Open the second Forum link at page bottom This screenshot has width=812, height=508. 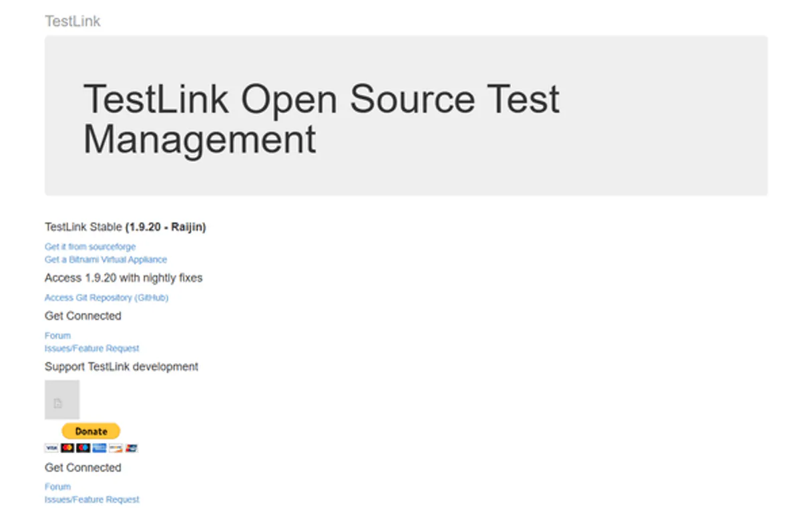(x=57, y=487)
